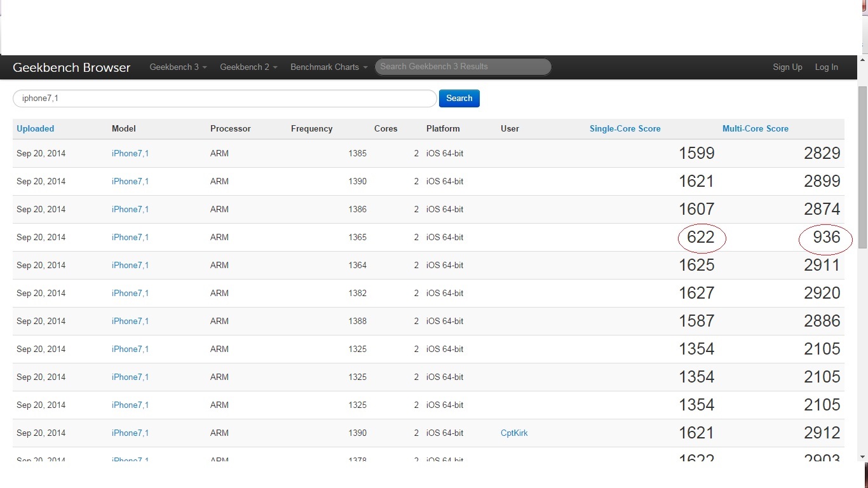Click the scrollbar up arrow
868x488 pixels.
(x=862, y=60)
